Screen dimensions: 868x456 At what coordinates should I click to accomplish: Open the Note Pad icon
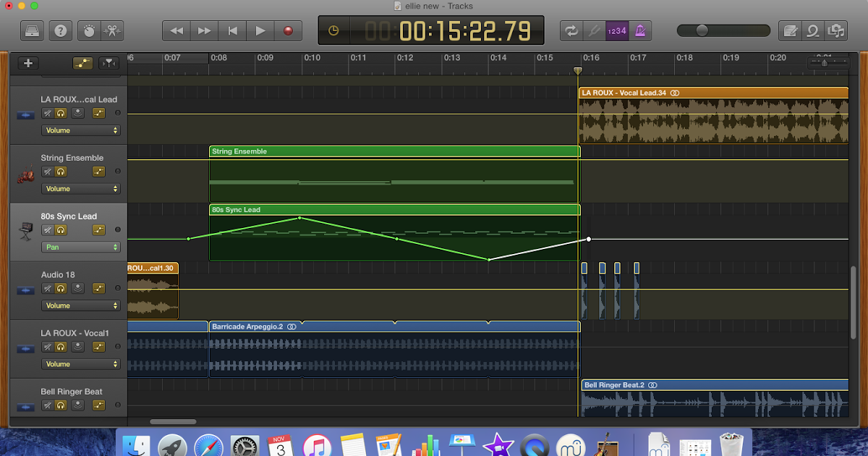[790, 30]
